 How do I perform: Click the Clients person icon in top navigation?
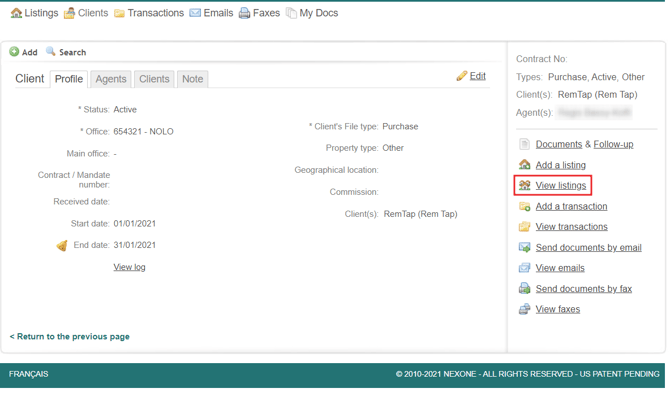coord(69,13)
